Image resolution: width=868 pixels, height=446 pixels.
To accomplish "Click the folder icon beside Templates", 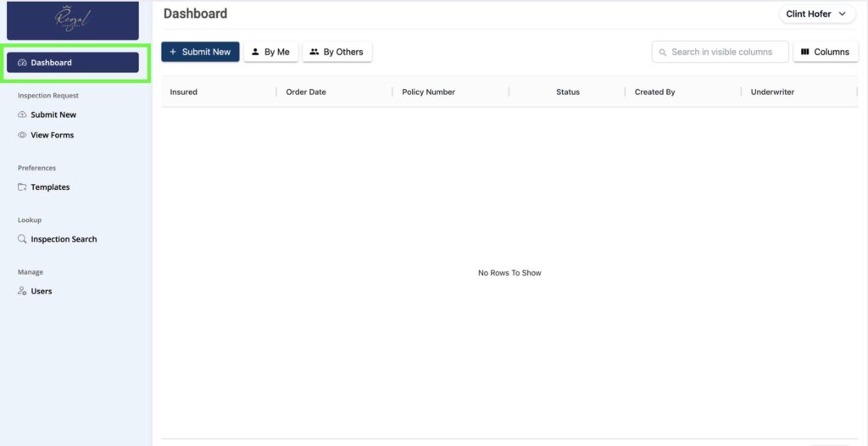I will coord(22,187).
